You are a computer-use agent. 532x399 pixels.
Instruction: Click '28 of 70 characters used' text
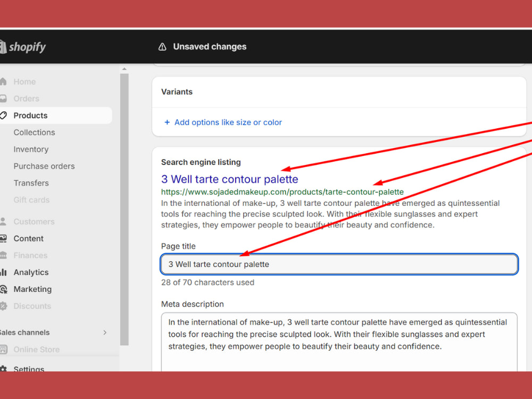point(207,282)
